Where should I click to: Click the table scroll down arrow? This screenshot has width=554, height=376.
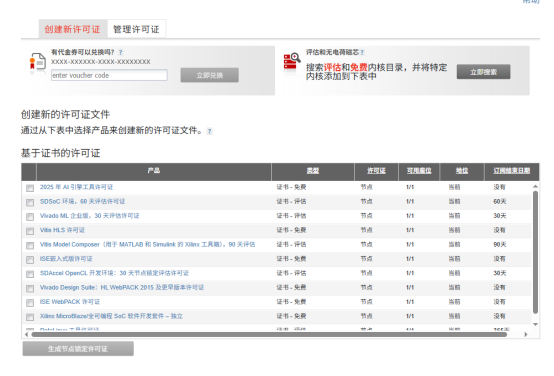click(x=535, y=324)
